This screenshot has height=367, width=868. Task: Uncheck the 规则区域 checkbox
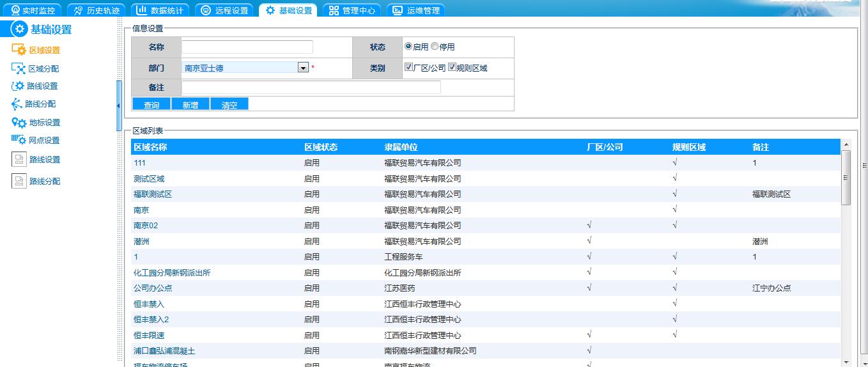coord(452,67)
